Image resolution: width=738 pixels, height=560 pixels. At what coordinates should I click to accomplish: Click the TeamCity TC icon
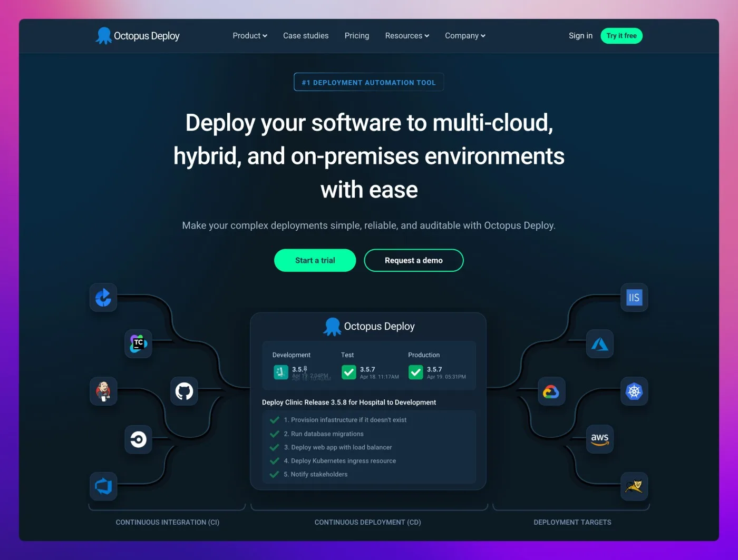[138, 343]
